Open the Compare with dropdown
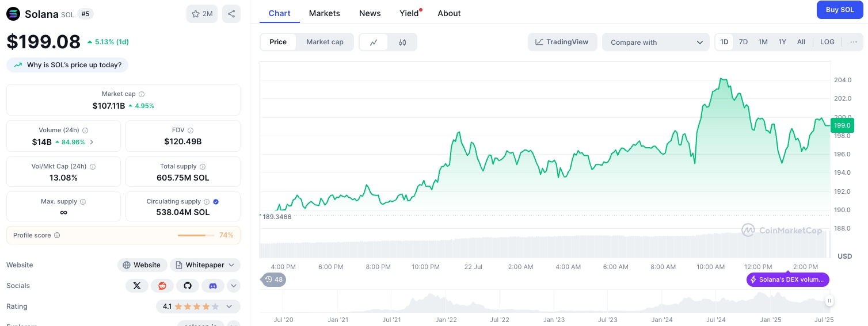 click(656, 42)
